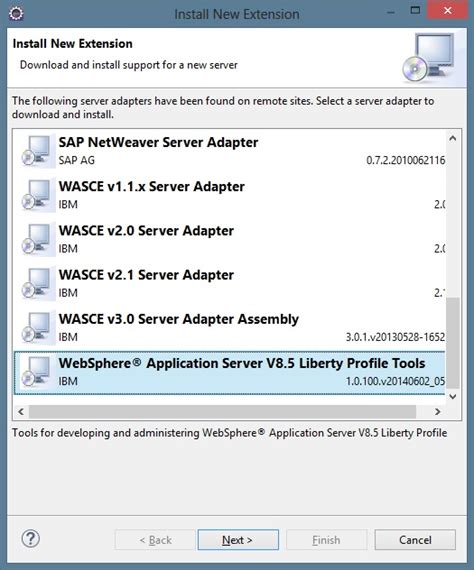Select WASCE v2.0 Server Adapter entry
The width and height of the screenshot is (474, 570).
(229, 240)
